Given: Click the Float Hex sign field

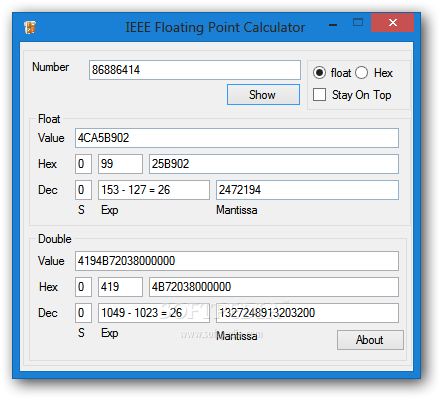Looking at the screenshot, I should [83, 164].
